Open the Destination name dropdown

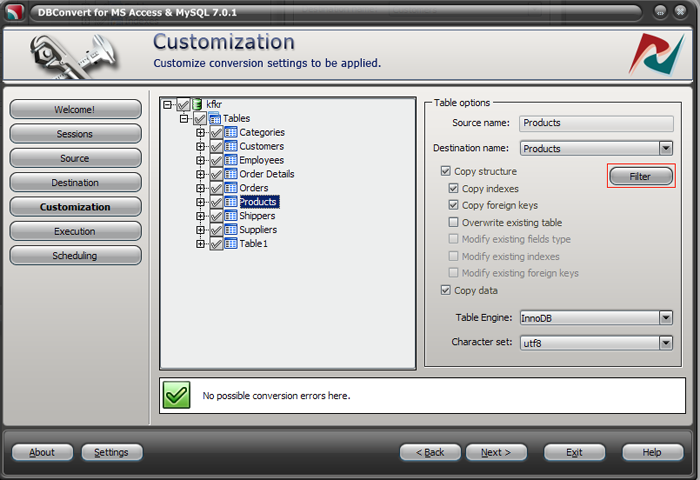[x=666, y=148]
